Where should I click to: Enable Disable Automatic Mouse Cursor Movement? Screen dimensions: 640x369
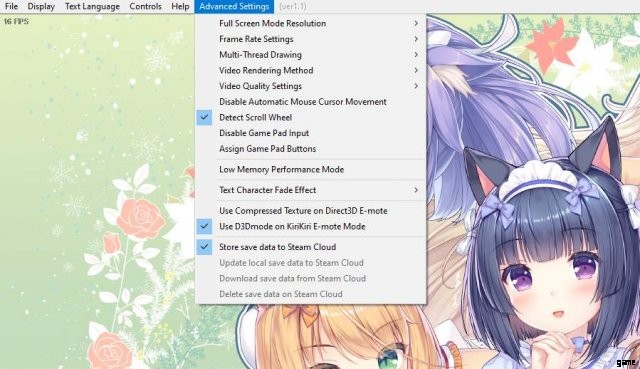(311, 102)
